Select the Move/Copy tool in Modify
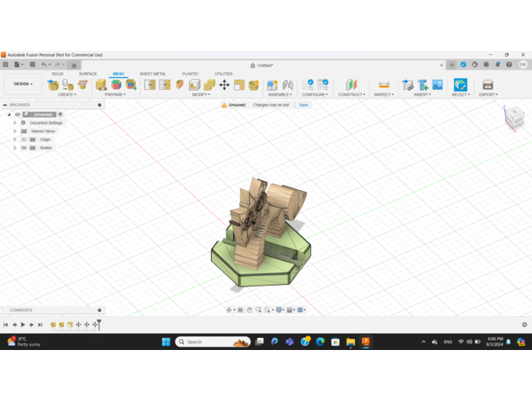 [x=224, y=85]
